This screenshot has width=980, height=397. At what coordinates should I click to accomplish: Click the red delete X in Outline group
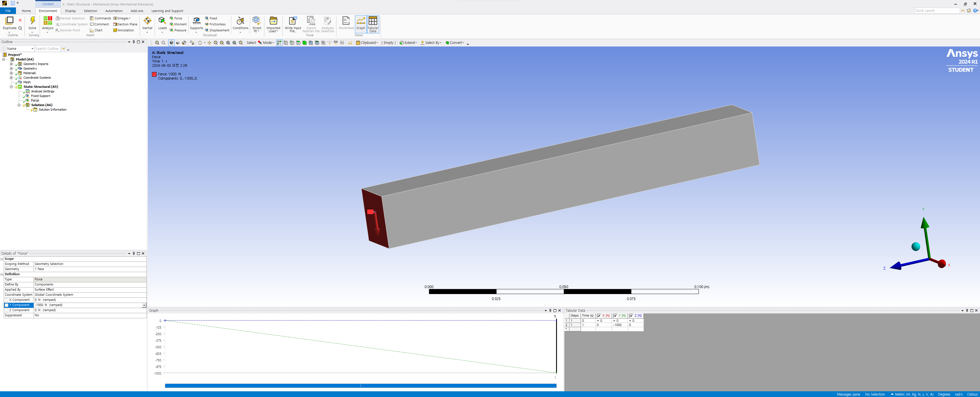coord(20,21)
